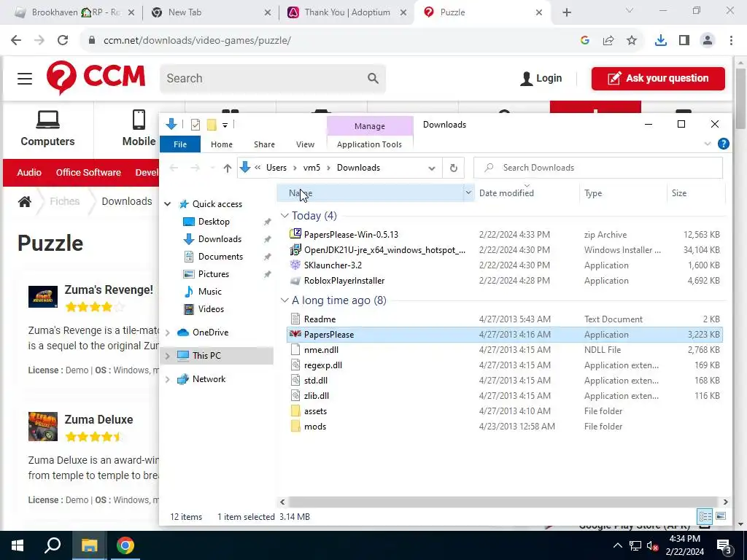Viewport: 747px width, 560px height.
Task: Open the Name column filter dropdown
Action: 468,192
